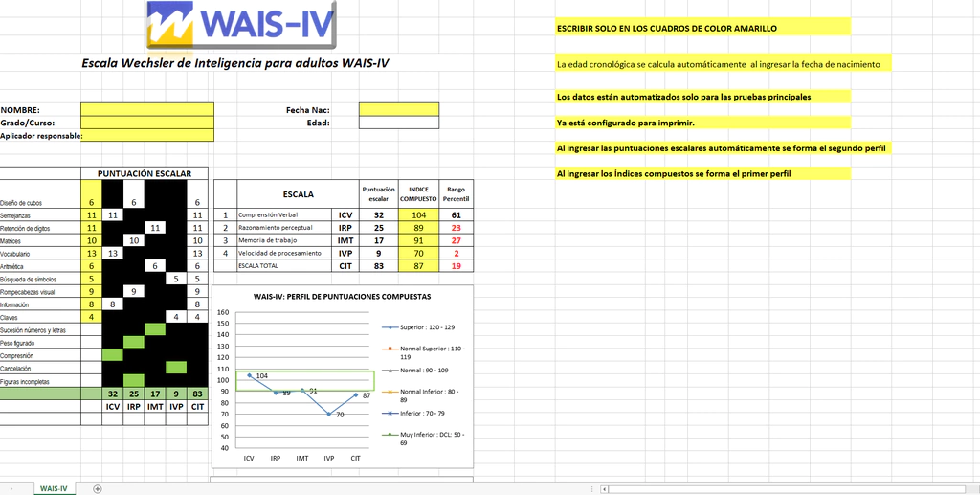Image resolution: width=980 pixels, height=495 pixels.
Task: Click the green cell in Compresnión row
Action: tap(113, 354)
